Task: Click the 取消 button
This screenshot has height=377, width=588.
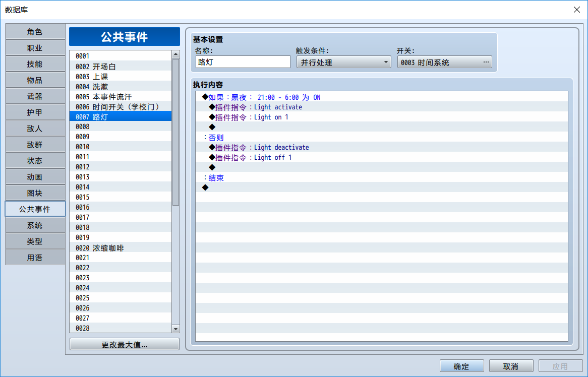Action: (x=511, y=366)
